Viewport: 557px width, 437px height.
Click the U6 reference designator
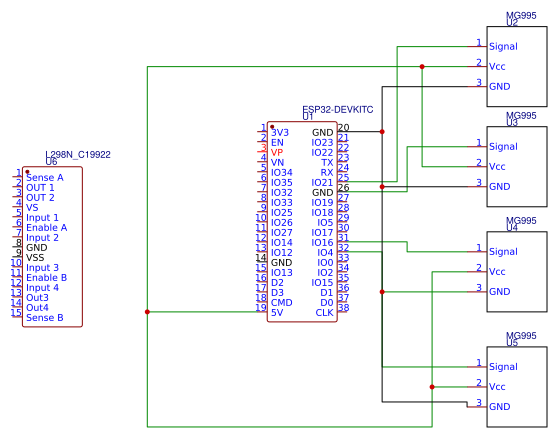[x=51, y=162]
